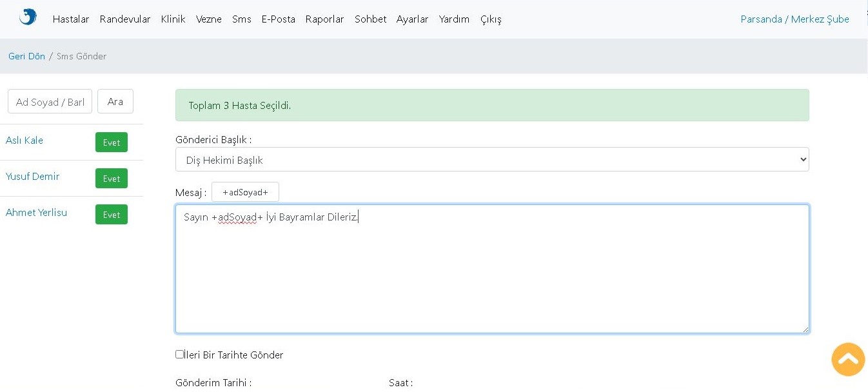The height and width of the screenshot is (392, 868).
Task: Open the Sohbet menu
Action: (x=371, y=19)
